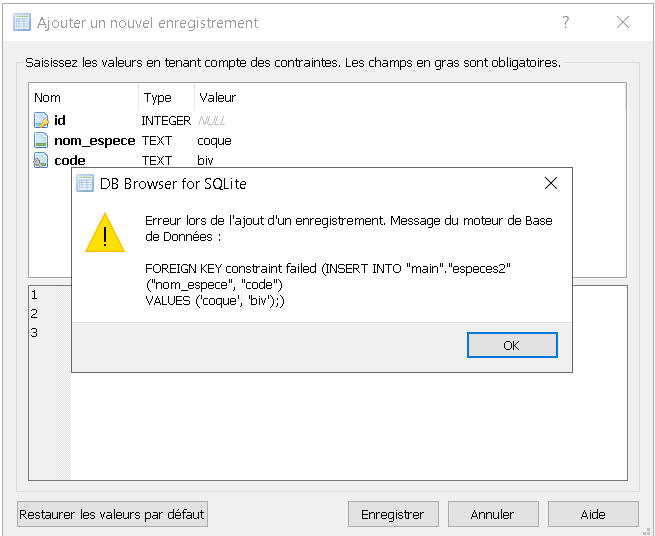655x536 pixels.
Task: Close the DB Browser for SQLite error dialog
Action: [551, 183]
